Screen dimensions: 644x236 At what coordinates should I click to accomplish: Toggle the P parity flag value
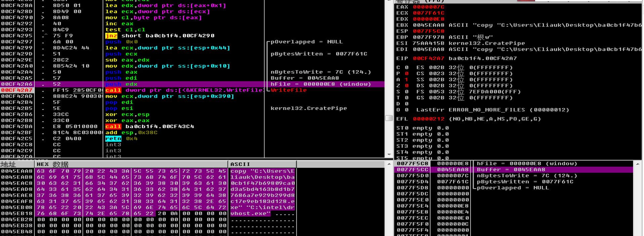(x=406, y=74)
